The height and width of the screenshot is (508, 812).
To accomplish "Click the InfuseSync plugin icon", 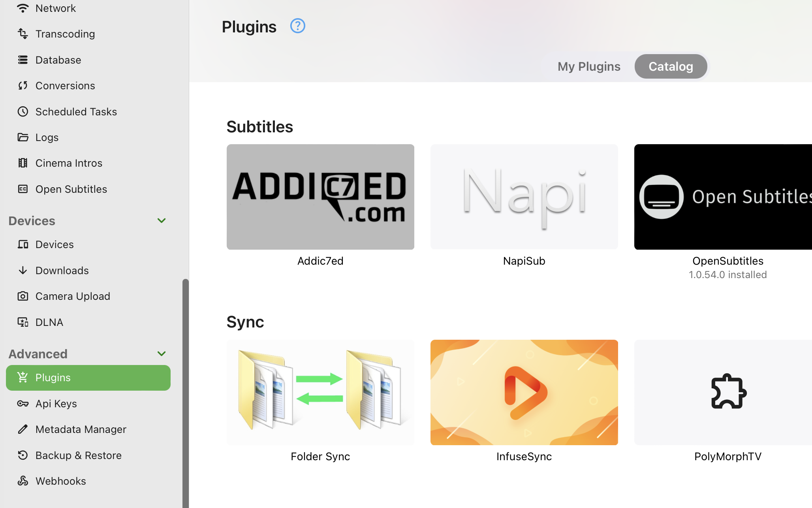I will (524, 391).
